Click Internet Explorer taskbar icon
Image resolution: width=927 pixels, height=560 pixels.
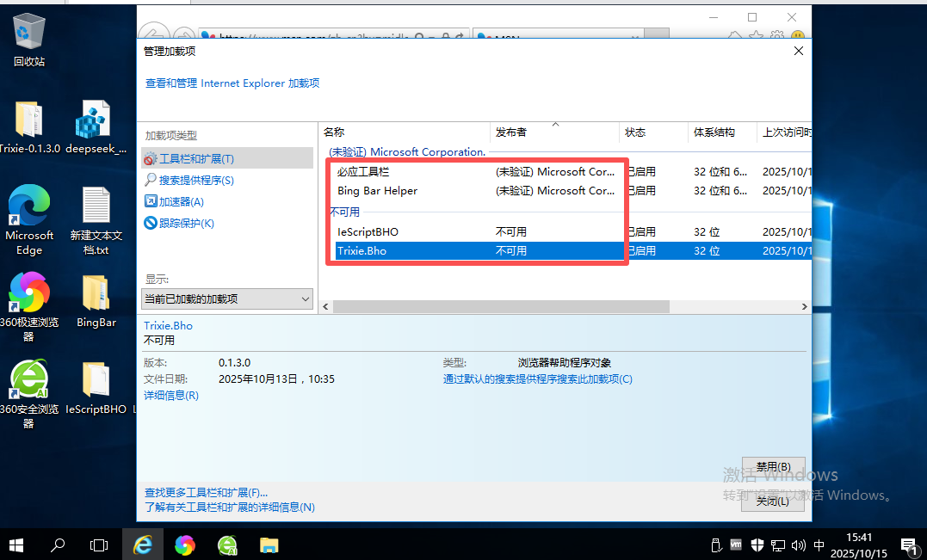(143, 545)
